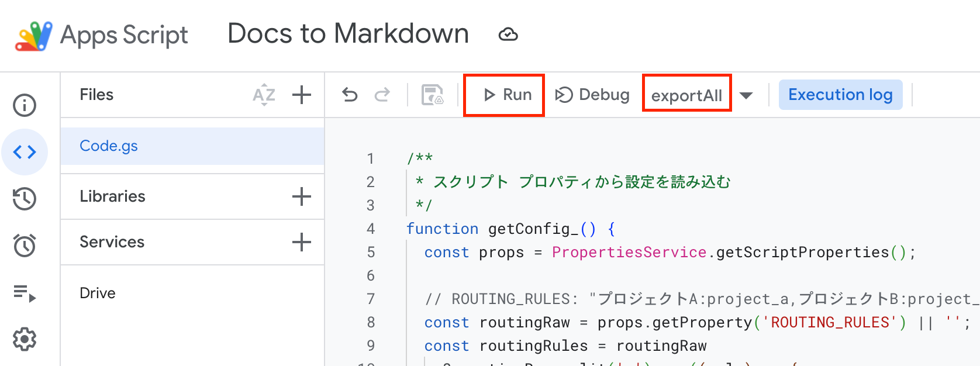Start Debug on selected function
Image resolution: width=980 pixels, height=366 pixels.
coord(592,95)
